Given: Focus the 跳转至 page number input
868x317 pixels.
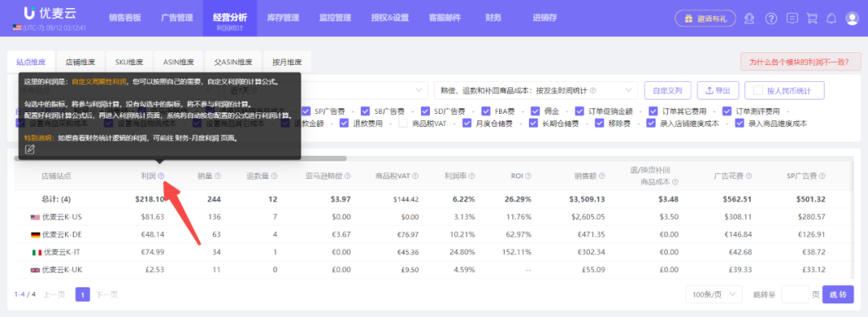Looking at the screenshot, I should coord(795,295).
